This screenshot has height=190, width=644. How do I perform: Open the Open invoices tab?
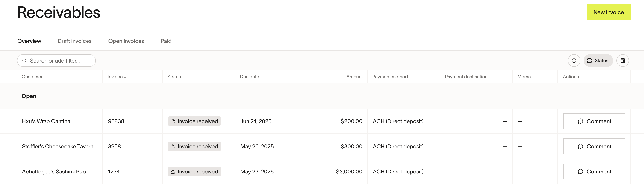[126, 41]
